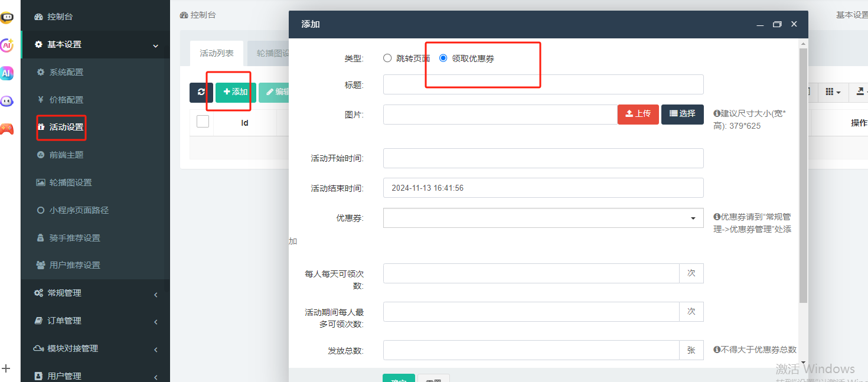
Task: Switch to the 轮播图设置 tab behind the dialog
Action: pyautogui.click(x=268, y=53)
